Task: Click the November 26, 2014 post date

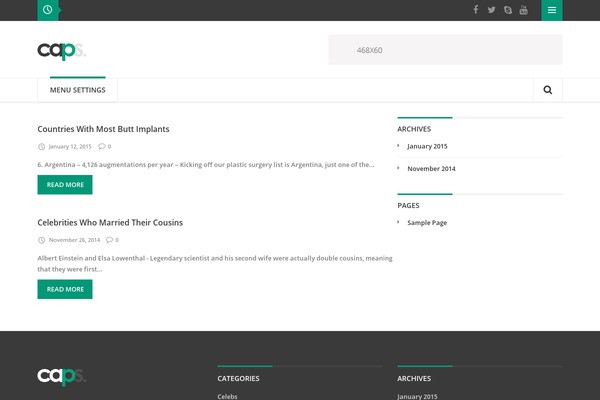Action: pos(74,240)
